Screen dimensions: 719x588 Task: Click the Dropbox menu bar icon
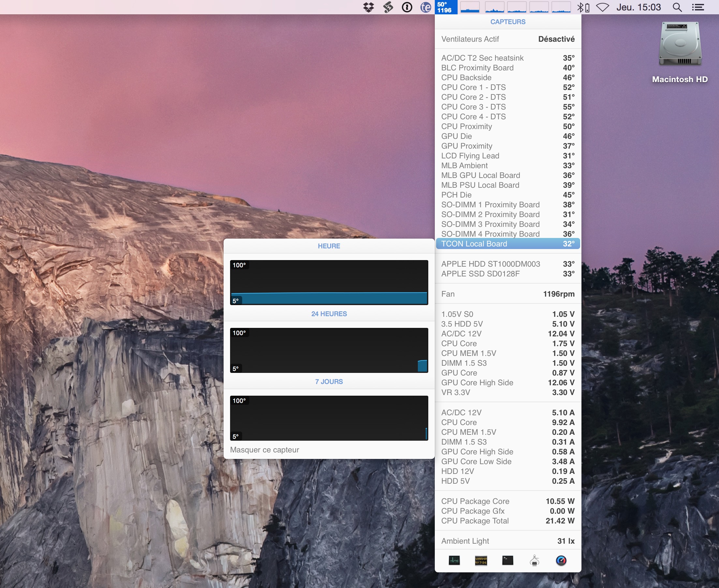pos(369,7)
